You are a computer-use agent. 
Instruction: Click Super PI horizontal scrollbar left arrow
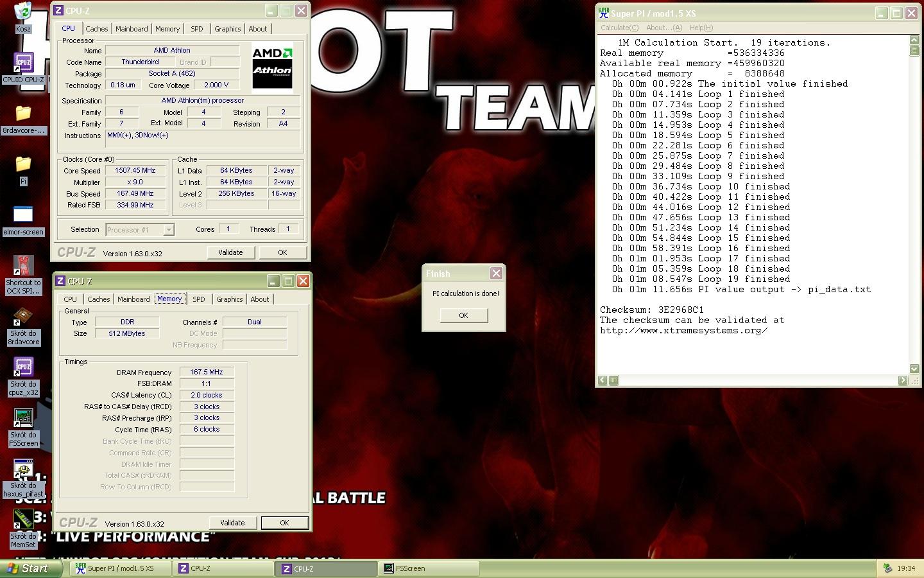(x=602, y=380)
